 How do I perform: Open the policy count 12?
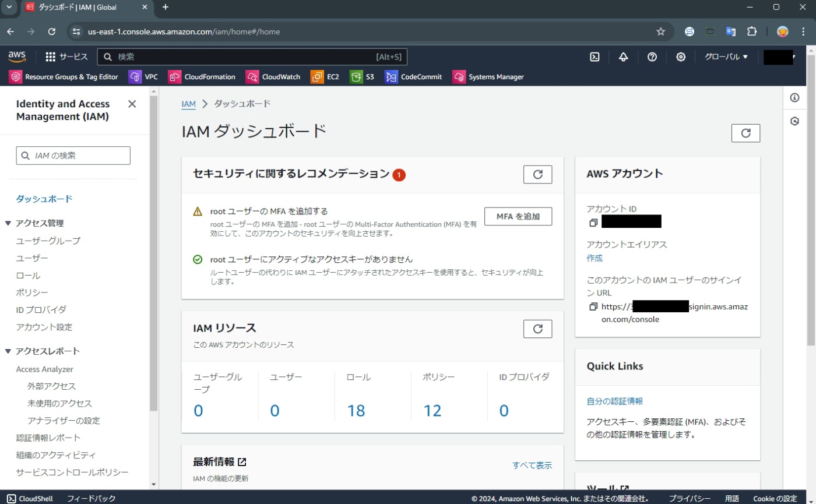[432, 411]
